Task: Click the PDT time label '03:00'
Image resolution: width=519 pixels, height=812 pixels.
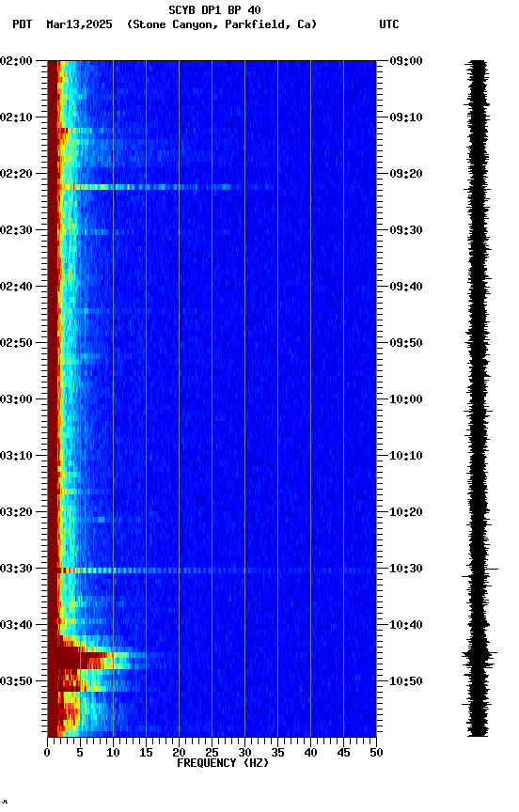Action: pyautogui.click(x=16, y=399)
